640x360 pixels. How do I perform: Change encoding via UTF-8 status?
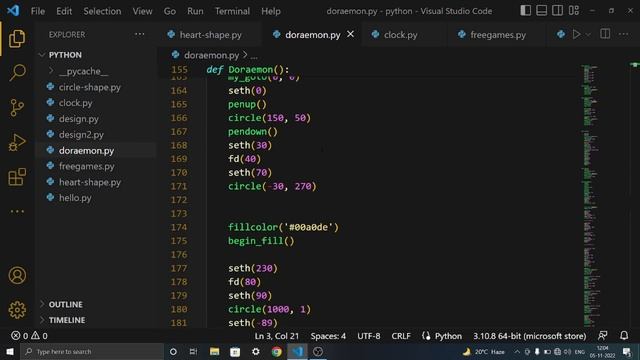tap(369, 336)
